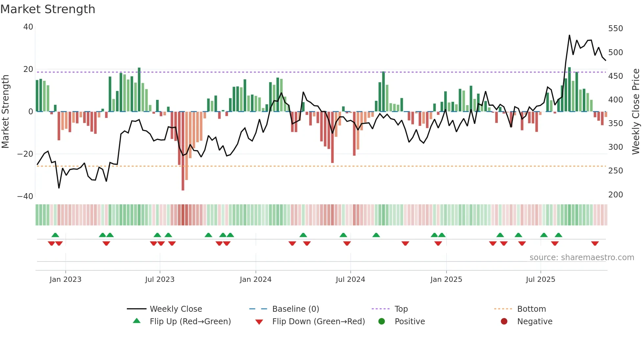Click the Weekly Close black line legend marker

pos(136,309)
